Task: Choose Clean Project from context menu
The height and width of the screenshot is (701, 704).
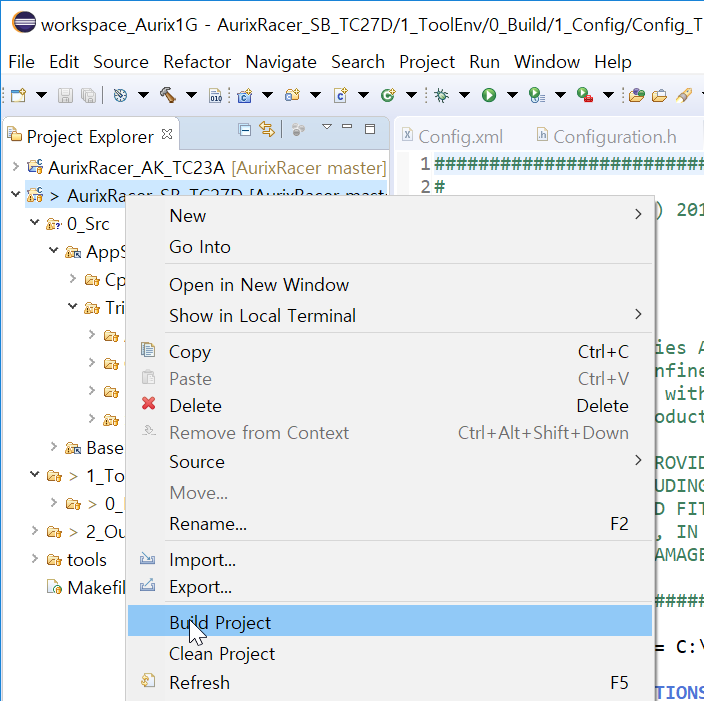Action: click(x=390, y=653)
